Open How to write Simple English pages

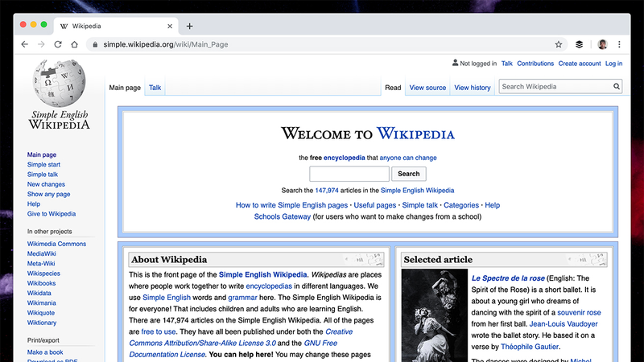291,205
